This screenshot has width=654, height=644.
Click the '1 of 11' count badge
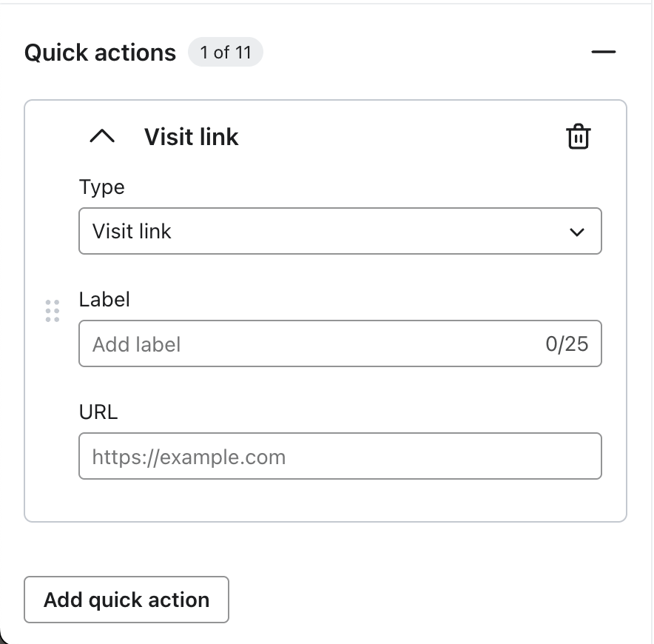click(225, 53)
